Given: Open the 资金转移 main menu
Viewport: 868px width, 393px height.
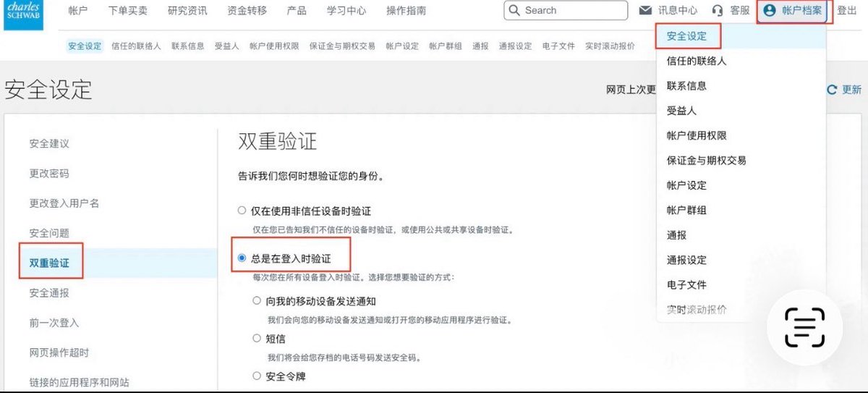Looking at the screenshot, I should (x=247, y=11).
